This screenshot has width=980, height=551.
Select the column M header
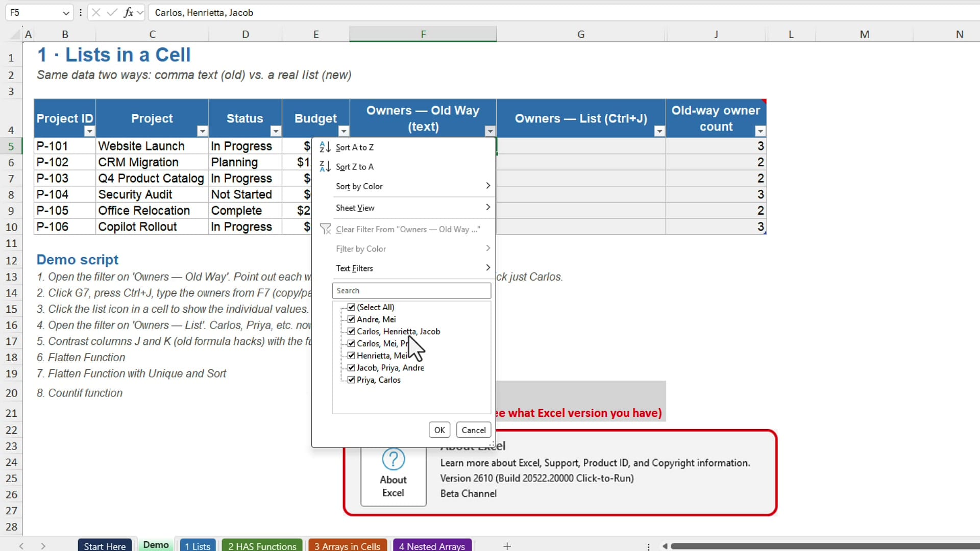click(864, 34)
